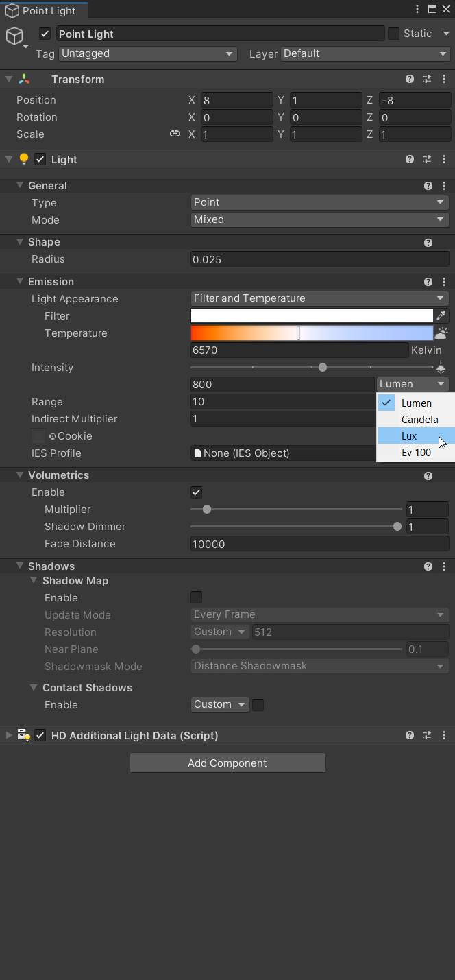Select IES Profile object field

coord(284,453)
